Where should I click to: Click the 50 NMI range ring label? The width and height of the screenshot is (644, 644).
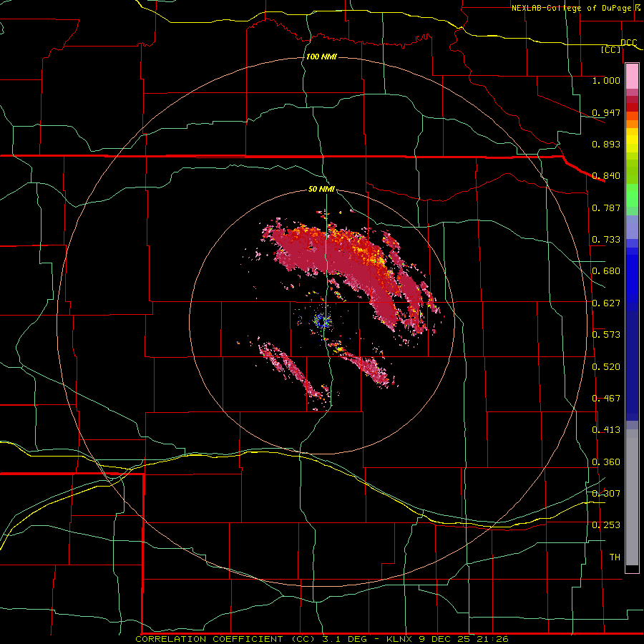click(x=321, y=189)
